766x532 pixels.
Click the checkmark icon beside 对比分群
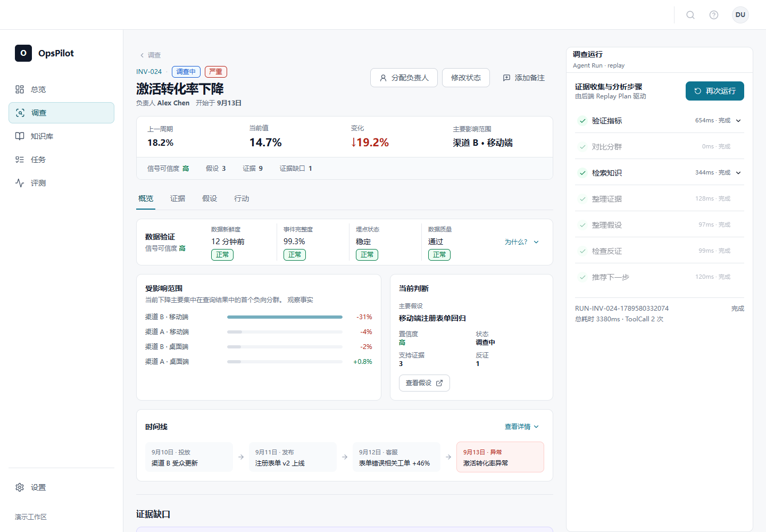(x=583, y=147)
